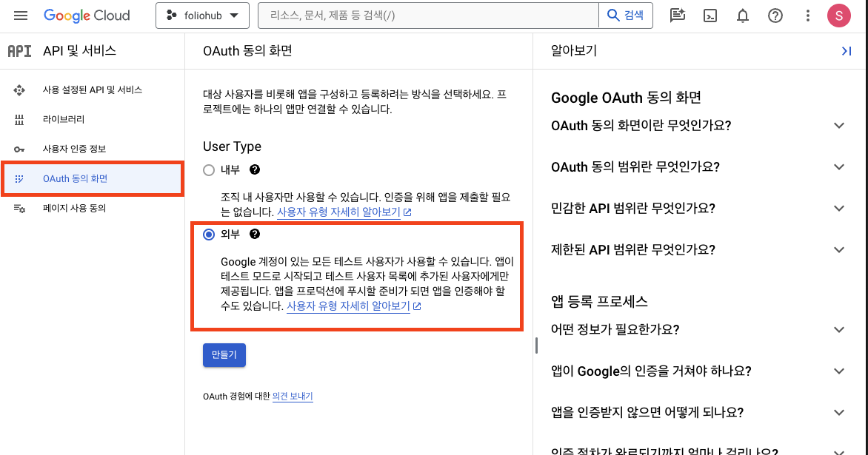
Task: Open the three-dot settings menu
Action: point(808,16)
